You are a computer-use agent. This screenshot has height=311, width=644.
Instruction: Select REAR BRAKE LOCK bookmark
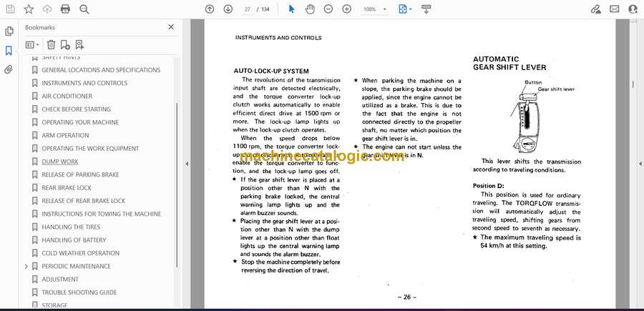[67, 187]
